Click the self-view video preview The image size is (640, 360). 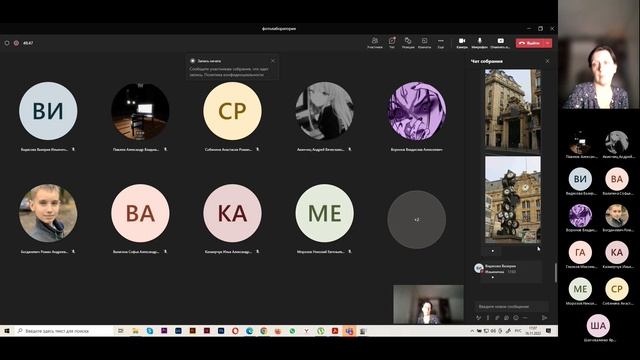pos(428,304)
